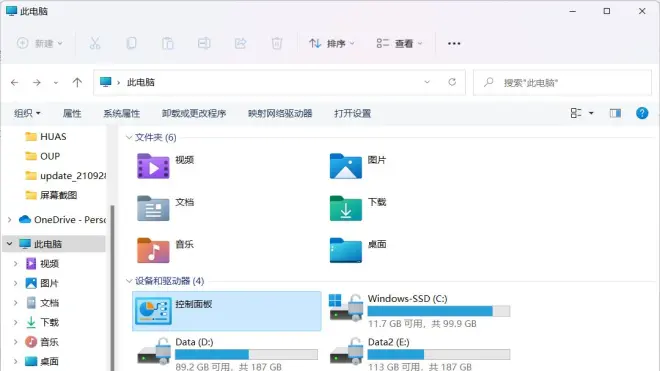Open the 新建 dropdown button
Screen dimensions: 660x371
point(40,43)
